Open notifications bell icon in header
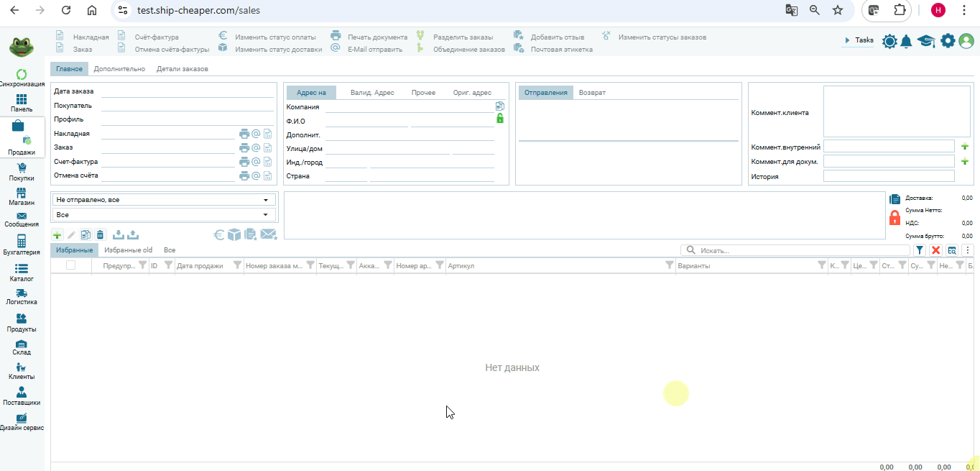The width and height of the screenshot is (980, 471). (x=907, y=41)
